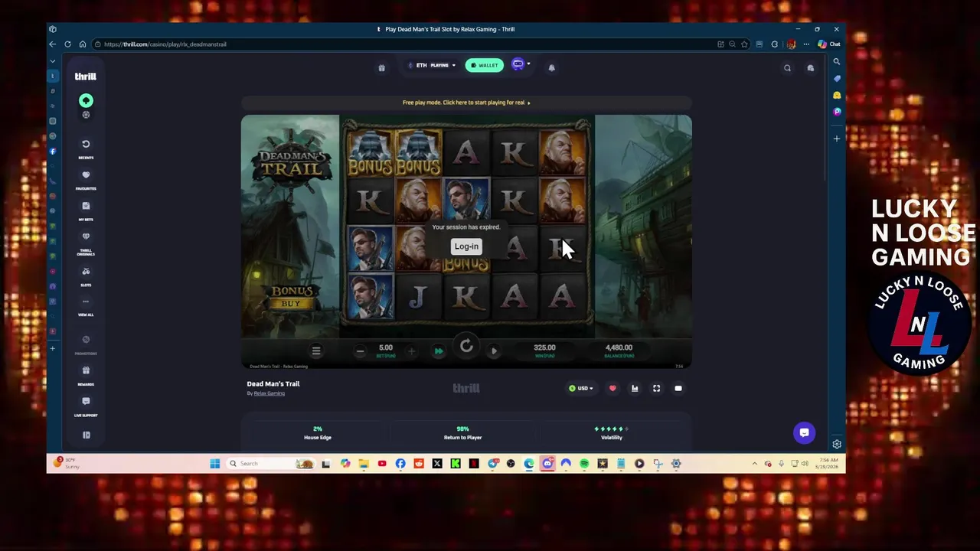The height and width of the screenshot is (551, 980).
Task: Open Favourites in the sidebar
Action: pos(86,179)
